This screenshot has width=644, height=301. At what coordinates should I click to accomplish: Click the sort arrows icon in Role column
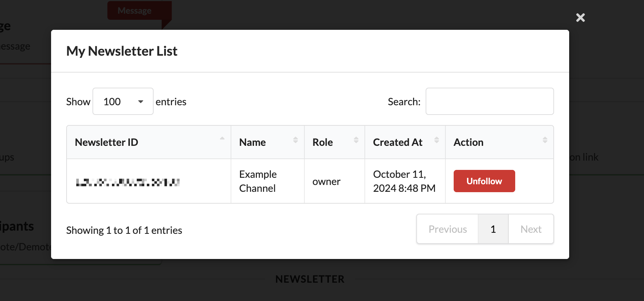point(356,140)
